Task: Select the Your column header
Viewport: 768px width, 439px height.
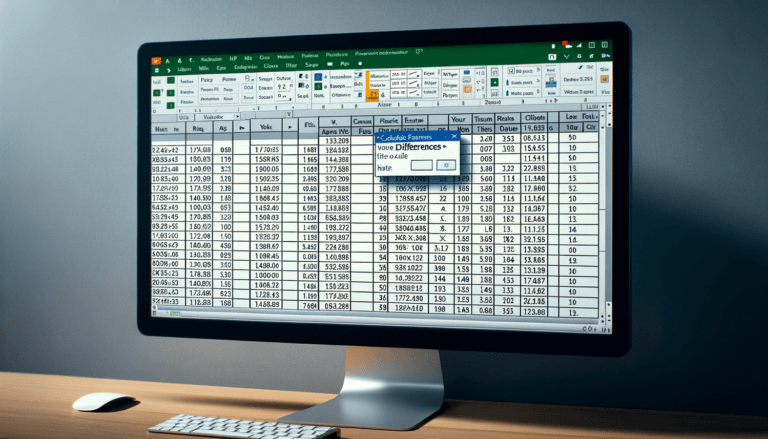Action: coord(458,119)
